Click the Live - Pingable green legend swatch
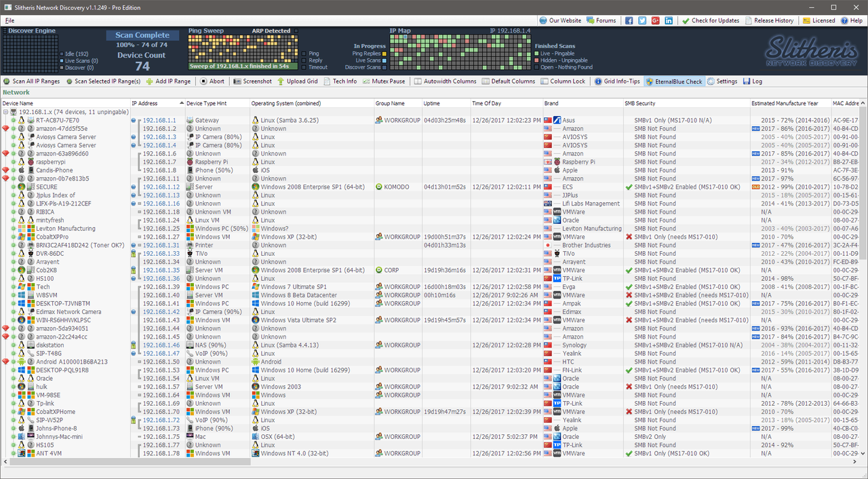 point(536,54)
